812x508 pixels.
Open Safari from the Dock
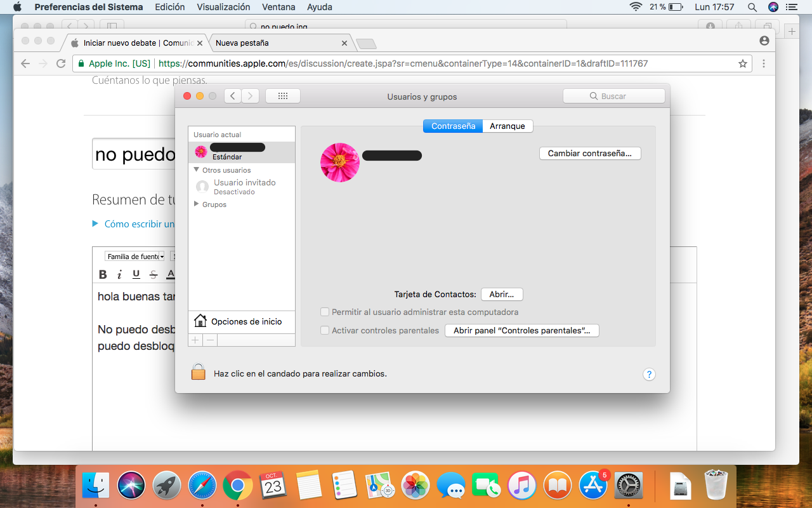pyautogui.click(x=202, y=486)
